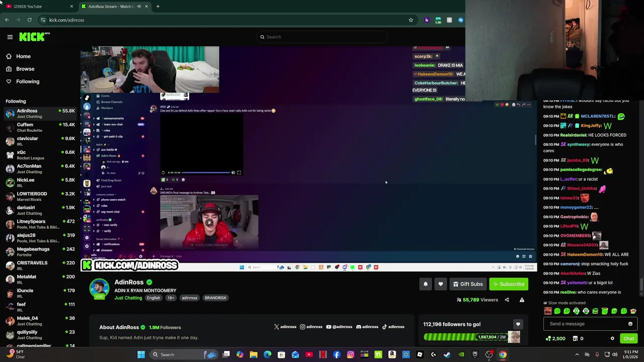This screenshot has width=644, height=362.
Task: Click chat username MCLAREN765TL
Action: (598, 116)
